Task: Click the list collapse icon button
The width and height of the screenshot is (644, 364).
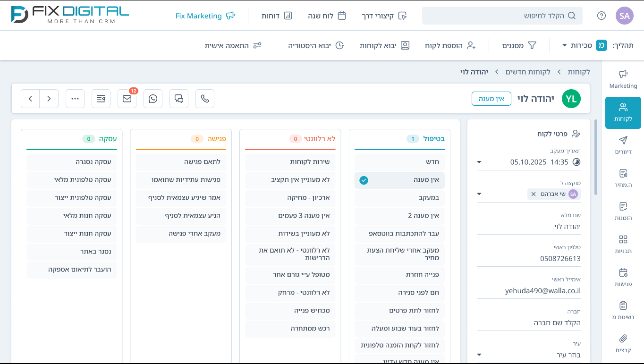Action: [x=101, y=99]
